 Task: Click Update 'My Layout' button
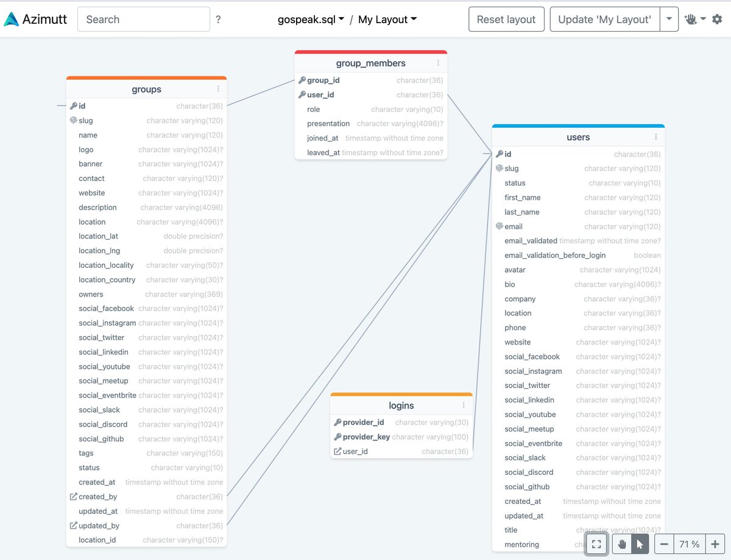point(604,19)
